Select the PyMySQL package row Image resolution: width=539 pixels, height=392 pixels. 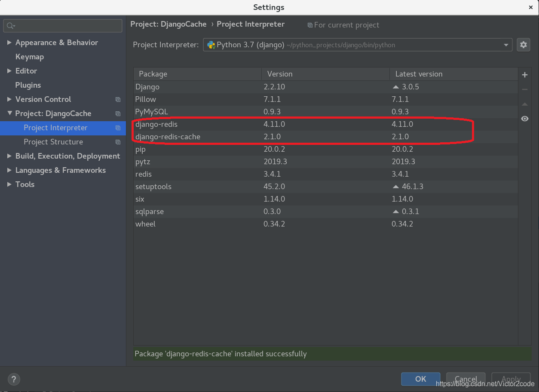pos(325,112)
